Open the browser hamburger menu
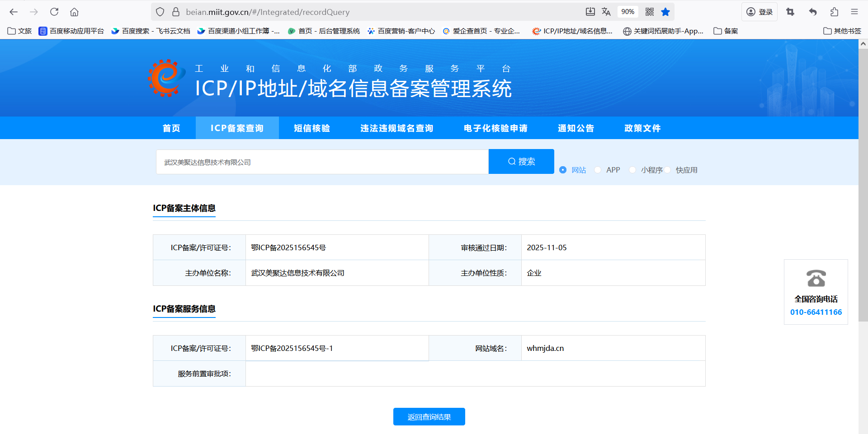The width and height of the screenshot is (868, 434). 854,12
